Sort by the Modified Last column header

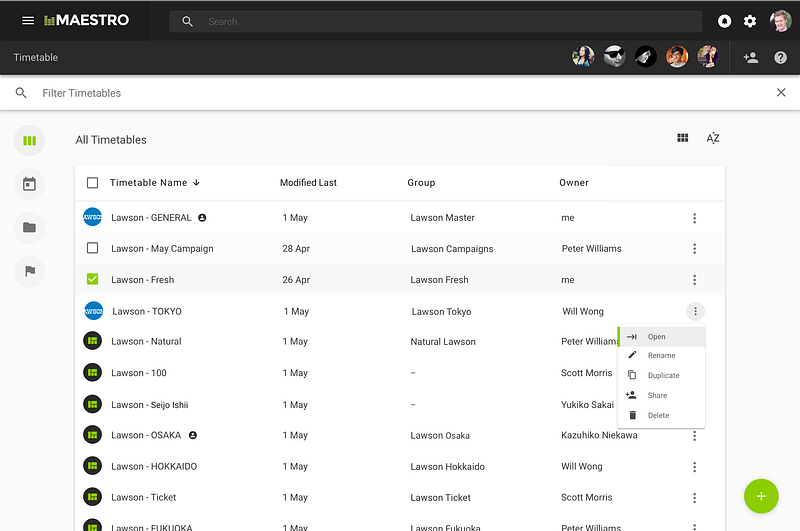click(x=308, y=183)
